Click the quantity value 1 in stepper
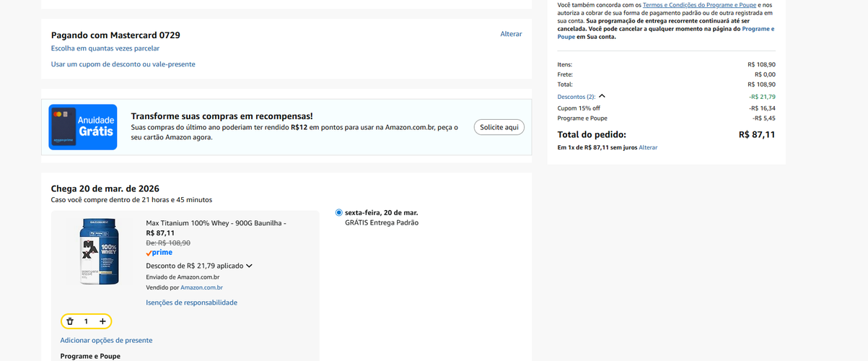This screenshot has height=361, width=868. coord(86,321)
